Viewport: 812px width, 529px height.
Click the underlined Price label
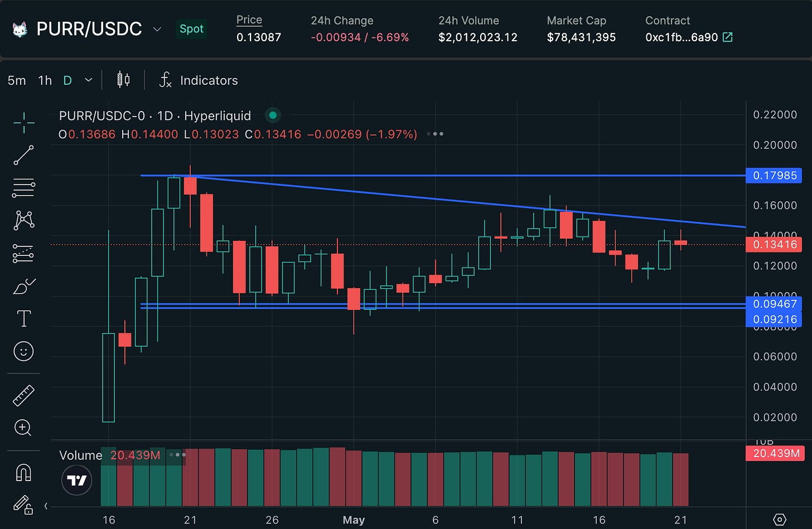pyautogui.click(x=249, y=20)
